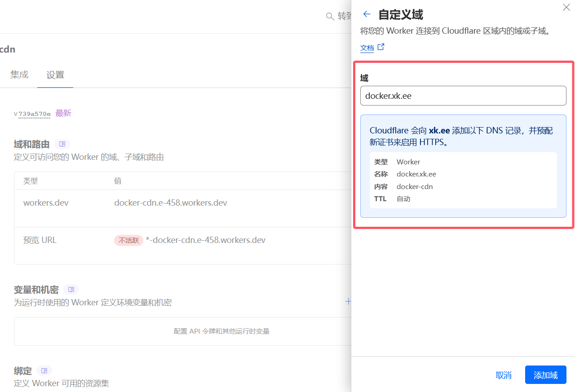The height and width of the screenshot is (392, 575).
Task: Click the docs icon beside 绑定
Action: point(44,371)
